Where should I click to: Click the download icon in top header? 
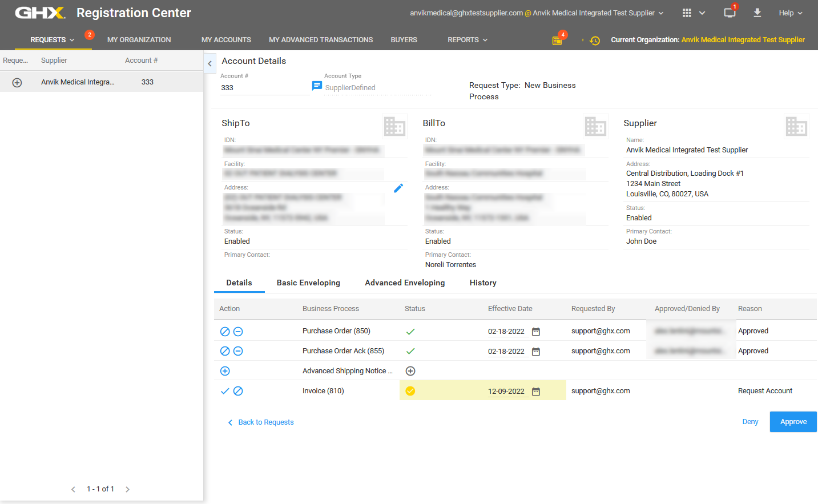click(x=757, y=13)
